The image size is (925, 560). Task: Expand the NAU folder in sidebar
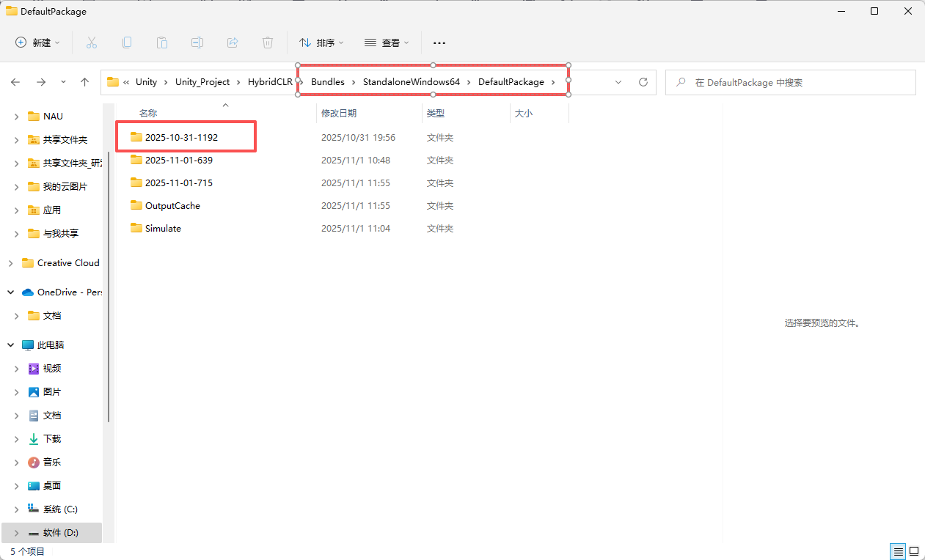[x=17, y=117]
